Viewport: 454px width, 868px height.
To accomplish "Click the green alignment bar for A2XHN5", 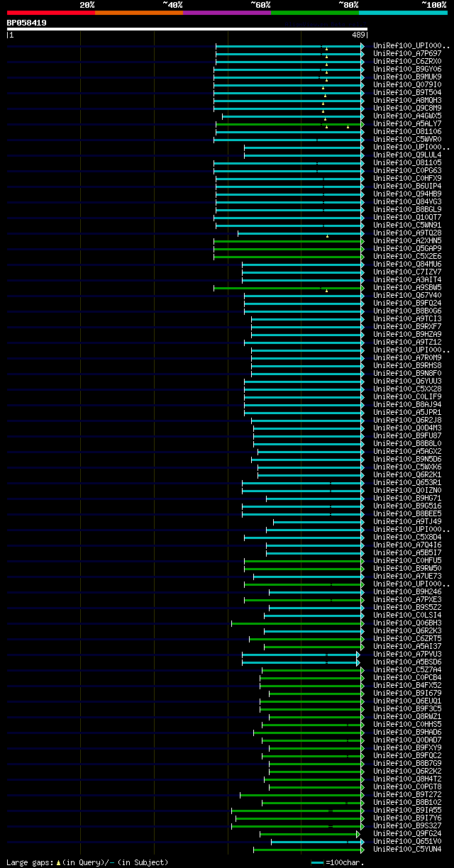I will click(289, 241).
